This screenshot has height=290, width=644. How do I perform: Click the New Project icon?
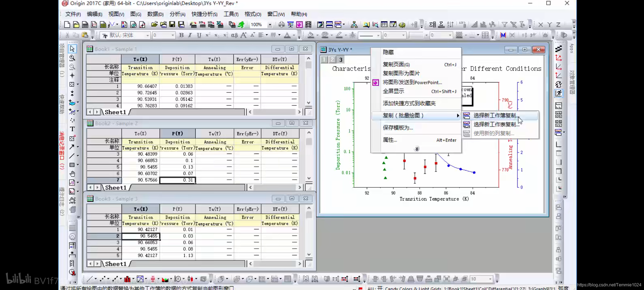coord(67,25)
